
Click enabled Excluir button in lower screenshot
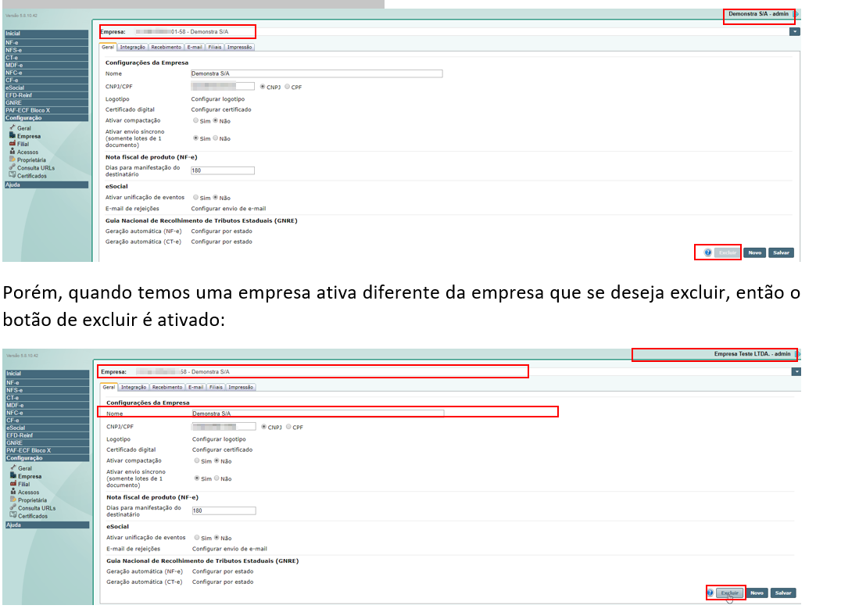point(730,593)
